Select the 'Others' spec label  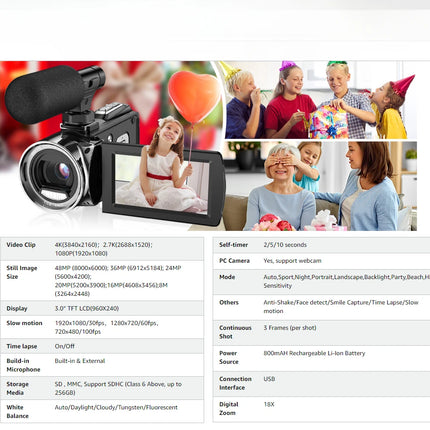pos(229,302)
